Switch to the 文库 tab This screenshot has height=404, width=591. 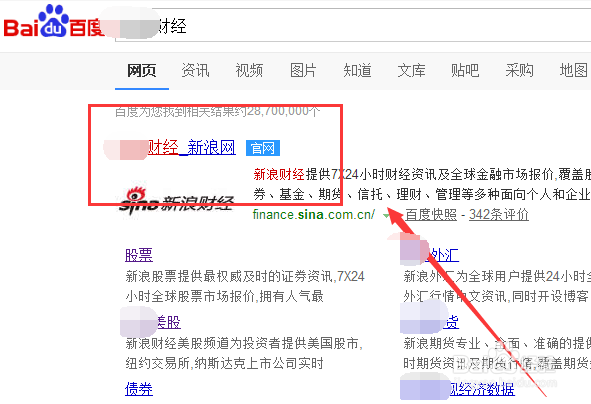click(x=411, y=70)
